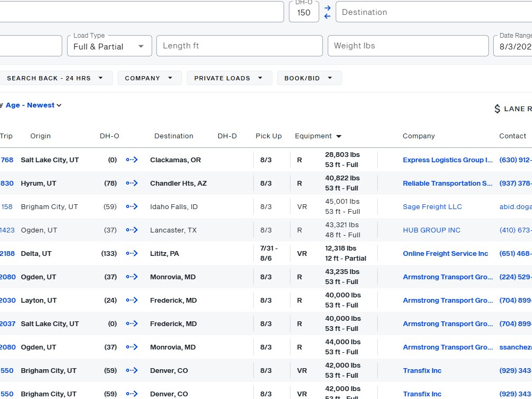
Task: Open Armstrong Transport link in Layton, UT row
Action: click(447, 300)
